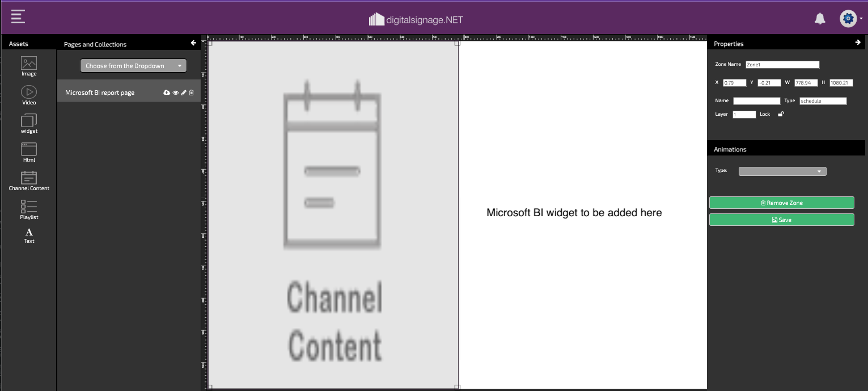Select the Video asset
Image resolution: width=868 pixels, height=391 pixels.
29,95
